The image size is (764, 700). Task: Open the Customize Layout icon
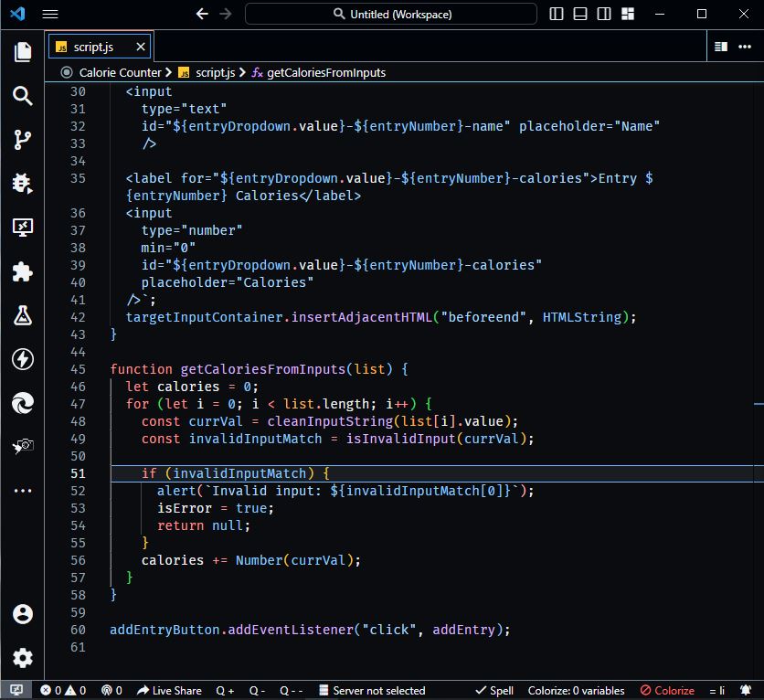[628, 14]
